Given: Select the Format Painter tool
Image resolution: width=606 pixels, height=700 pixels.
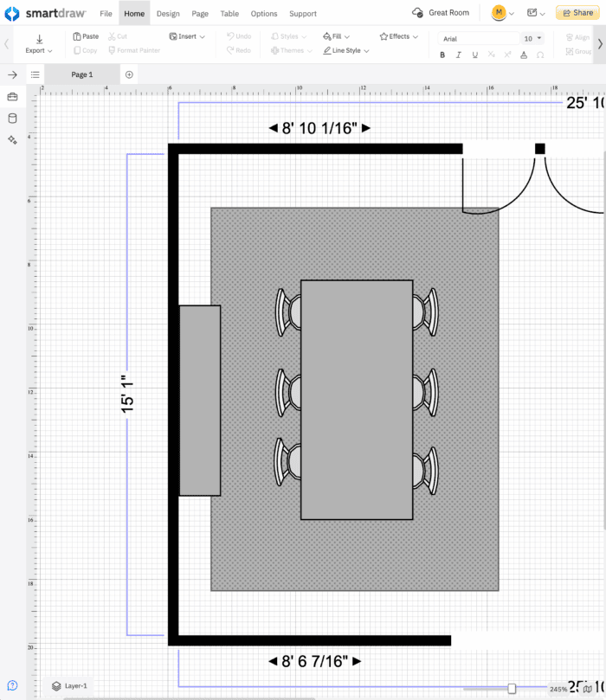Looking at the screenshot, I should [x=134, y=50].
